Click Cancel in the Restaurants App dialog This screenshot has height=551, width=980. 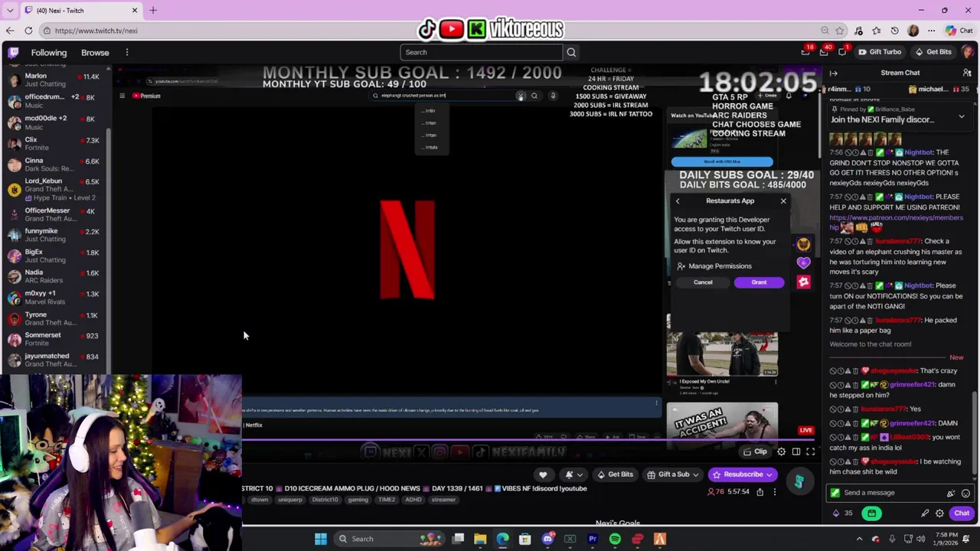coord(703,282)
